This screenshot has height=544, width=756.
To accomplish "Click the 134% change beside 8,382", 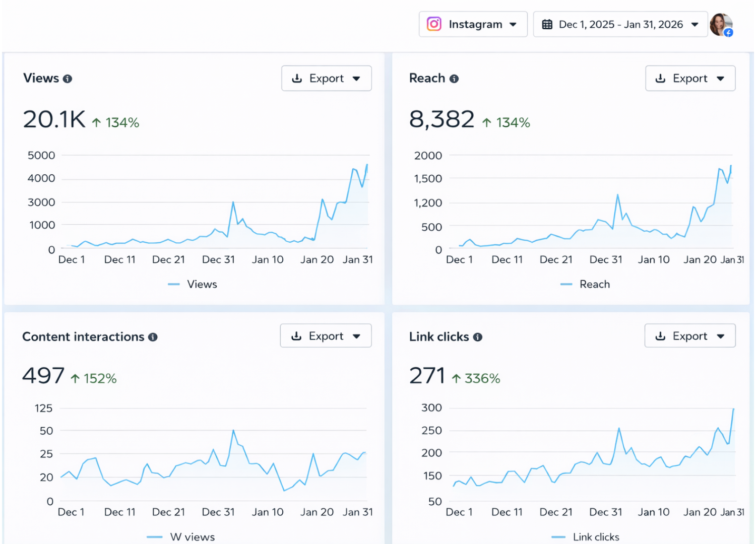I will [507, 122].
